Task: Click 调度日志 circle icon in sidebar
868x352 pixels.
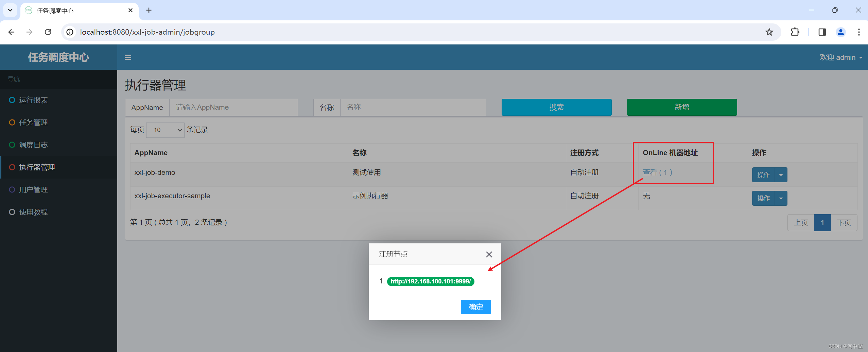Action: pyautogui.click(x=12, y=145)
